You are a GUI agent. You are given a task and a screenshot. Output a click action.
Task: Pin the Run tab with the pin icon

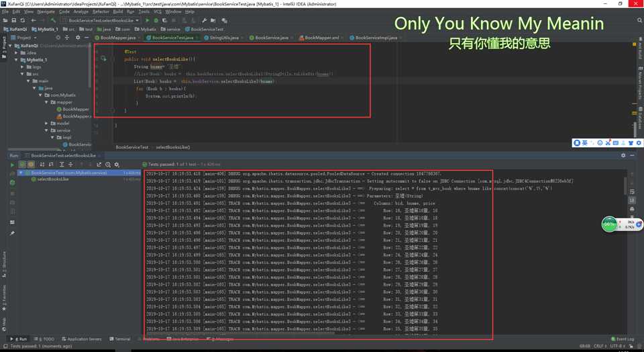12,233
